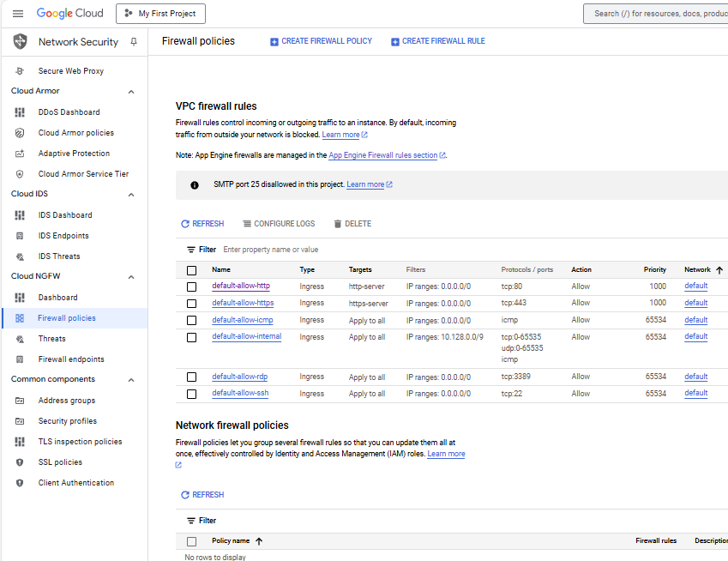This screenshot has height=561, width=728.
Task: Go to Secure Web Proxy page
Action: 70,71
